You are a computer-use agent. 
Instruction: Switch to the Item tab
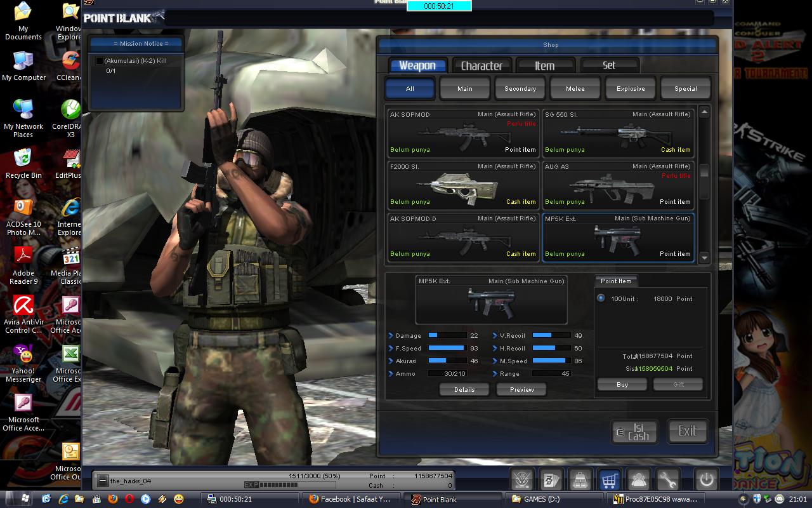coord(545,65)
